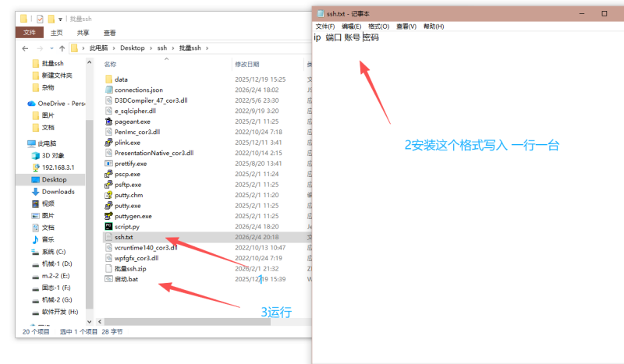Click the horizontal scrollbar under the file list

(x=195, y=320)
